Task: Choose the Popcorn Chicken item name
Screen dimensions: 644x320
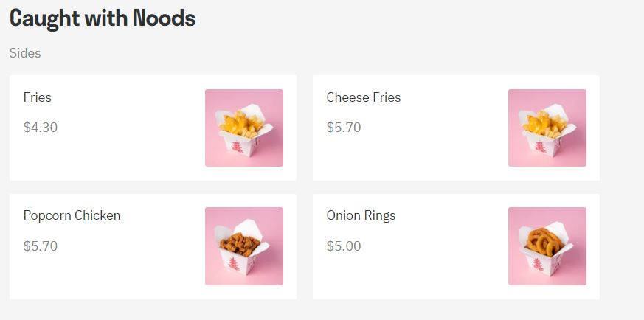Action: [72, 215]
